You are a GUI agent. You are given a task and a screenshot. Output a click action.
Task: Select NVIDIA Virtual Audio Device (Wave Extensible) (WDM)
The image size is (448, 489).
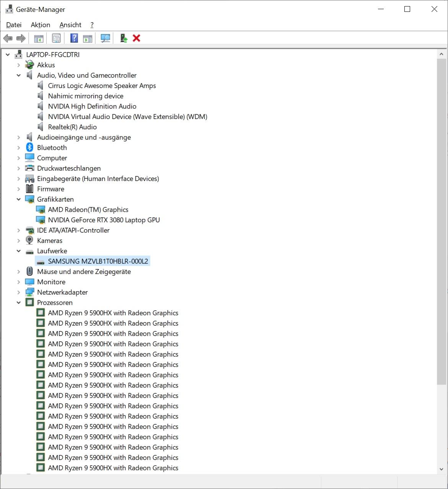[x=127, y=116]
